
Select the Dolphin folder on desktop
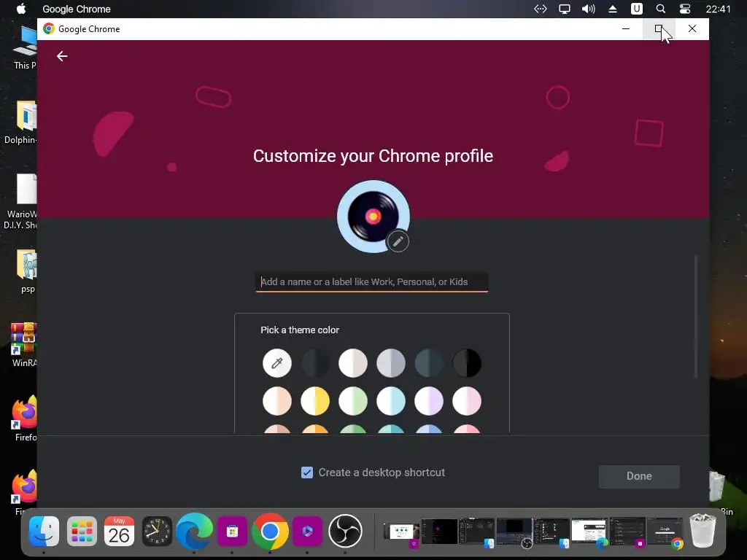(x=20, y=122)
